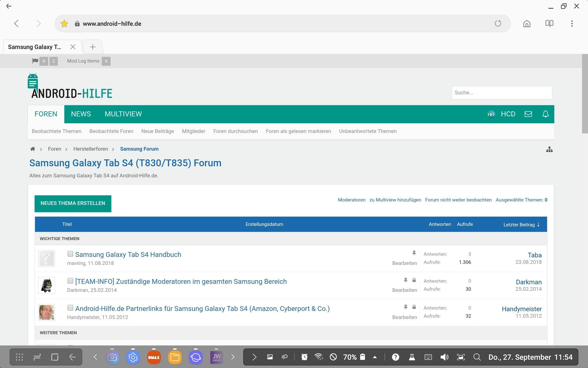Click into the Suche search field
The height and width of the screenshot is (368, 588).
pos(502,93)
